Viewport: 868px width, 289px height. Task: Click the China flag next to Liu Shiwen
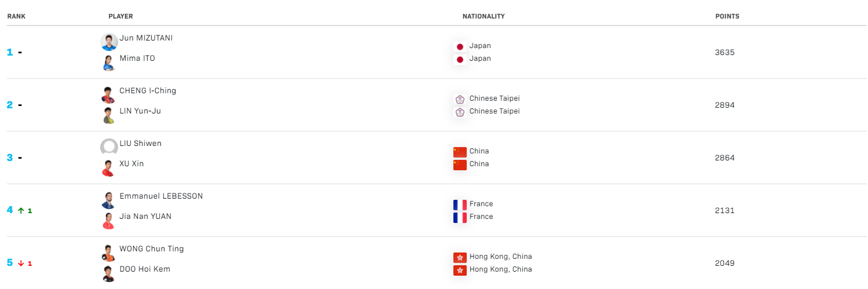click(x=460, y=152)
